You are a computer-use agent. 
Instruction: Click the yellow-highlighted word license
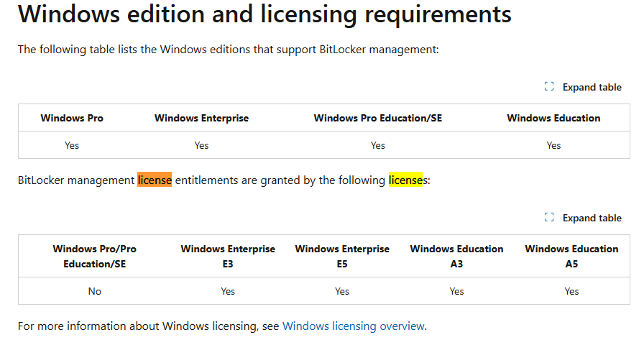[x=405, y=180]
